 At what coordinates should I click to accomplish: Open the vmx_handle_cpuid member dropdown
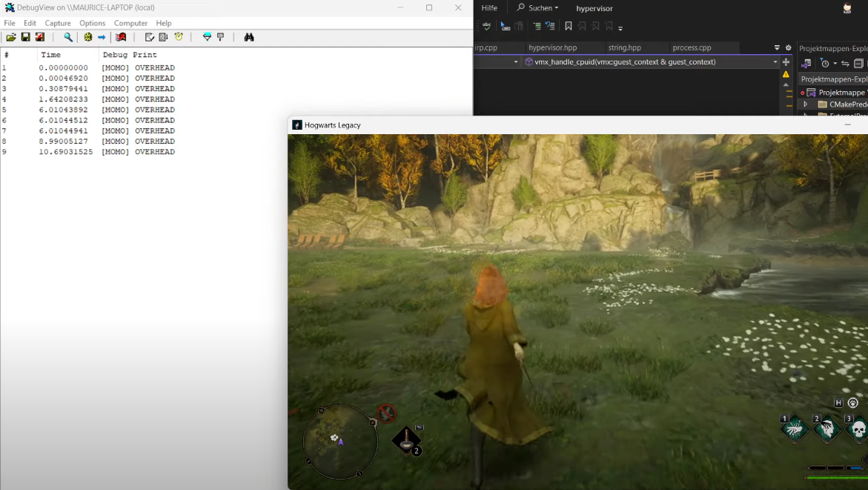[x=775, y=62]
